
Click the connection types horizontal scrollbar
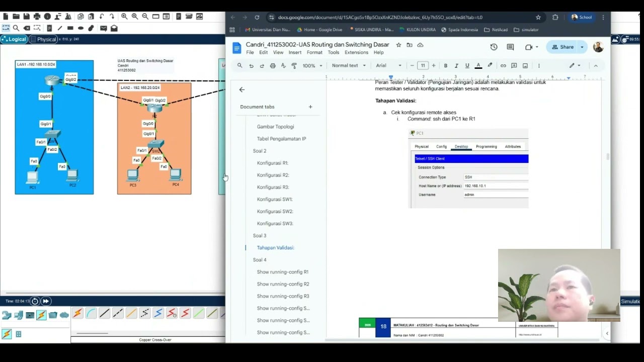click(x=92, y=333)
